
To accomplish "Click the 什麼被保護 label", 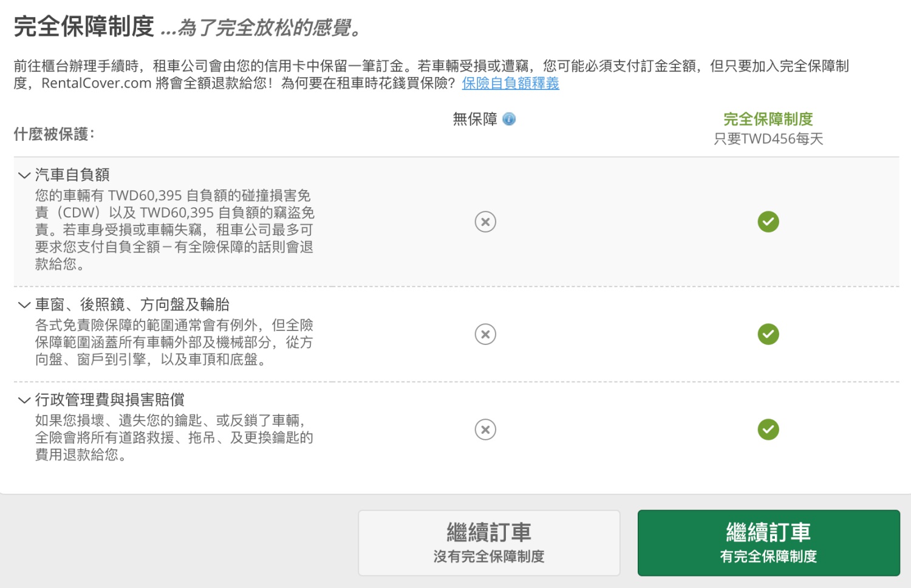I will tap(54, 134).
